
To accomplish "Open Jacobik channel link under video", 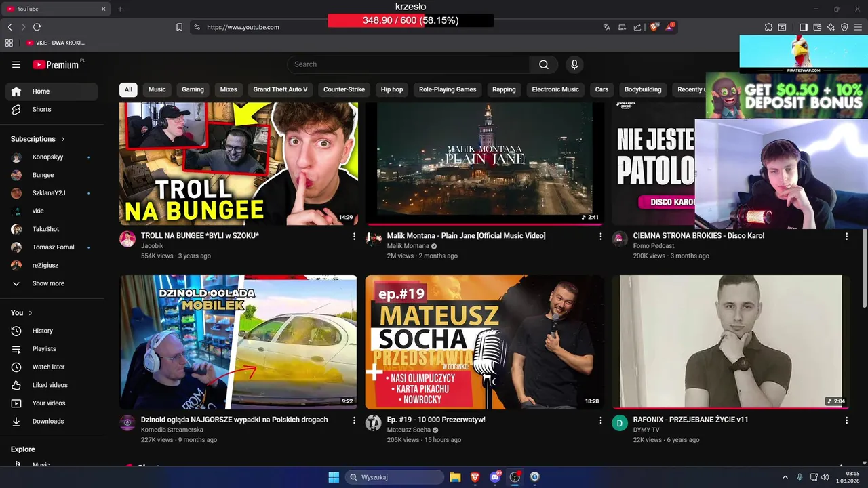I will click(x=152, y=246).
